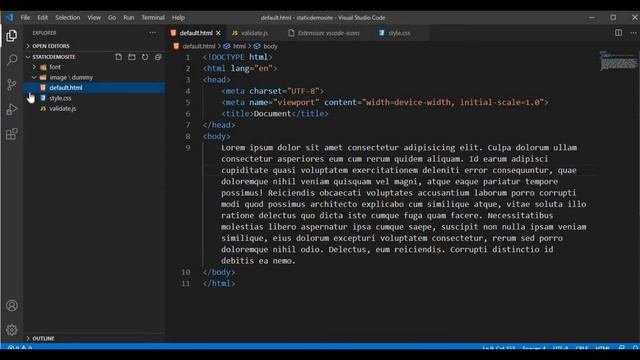Select the font folder row
The image size is (640, 360).
(94, 67)
